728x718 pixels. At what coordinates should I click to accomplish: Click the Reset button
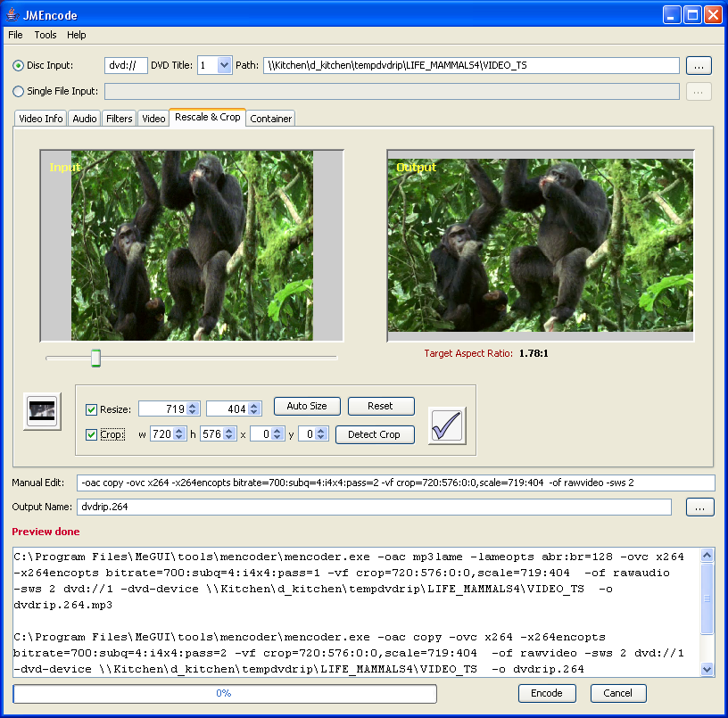point(381,406)
